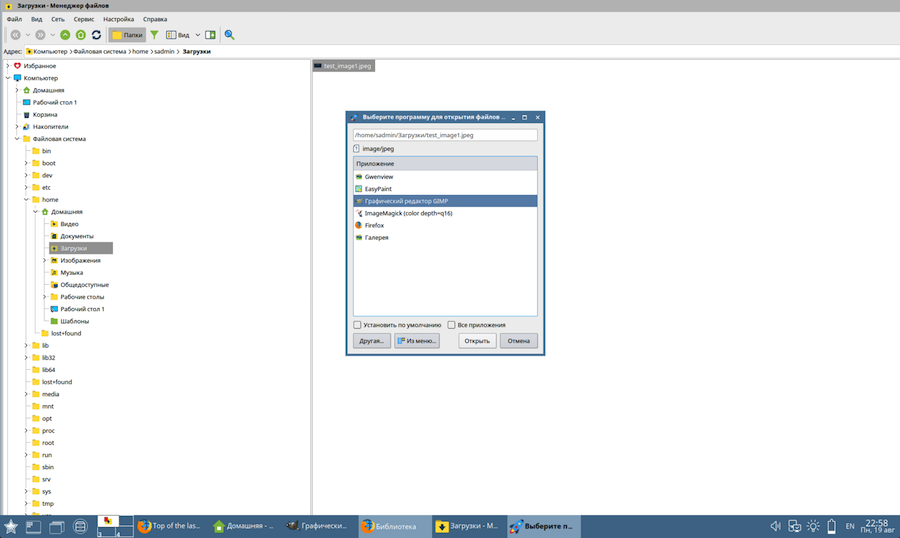Enable the Установить по умолчанию checkbox

(358, 325)
